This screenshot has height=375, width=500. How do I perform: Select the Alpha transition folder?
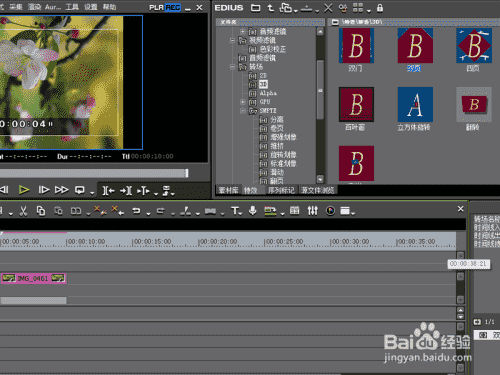pyautogui.click(x=268, y=93)
